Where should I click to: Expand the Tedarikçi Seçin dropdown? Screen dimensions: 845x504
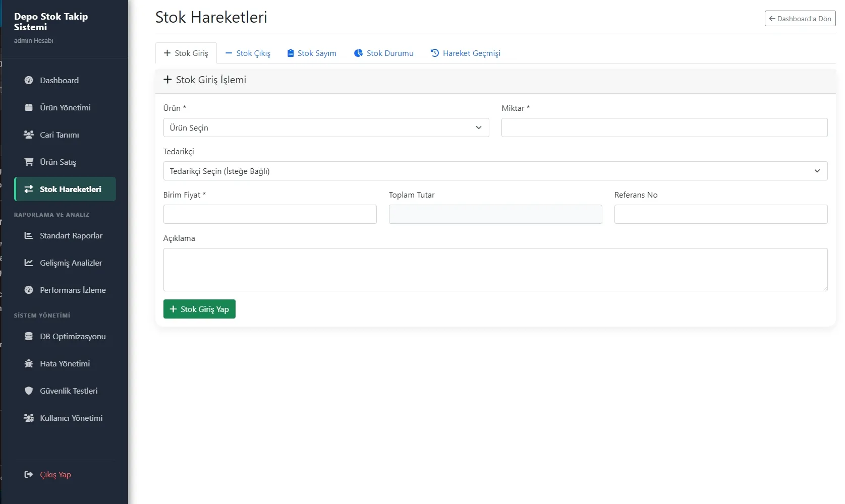pyautogui.click(x=495, y=171)
